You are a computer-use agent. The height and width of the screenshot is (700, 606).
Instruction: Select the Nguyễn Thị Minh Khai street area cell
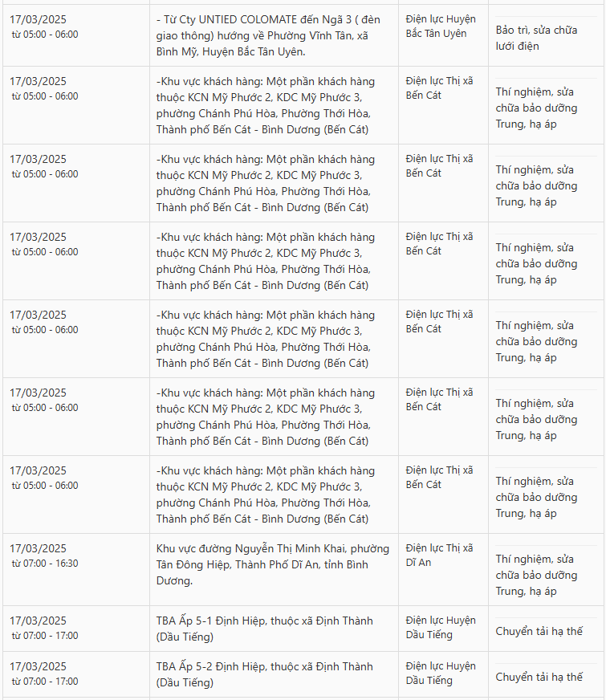coord(273,564)
